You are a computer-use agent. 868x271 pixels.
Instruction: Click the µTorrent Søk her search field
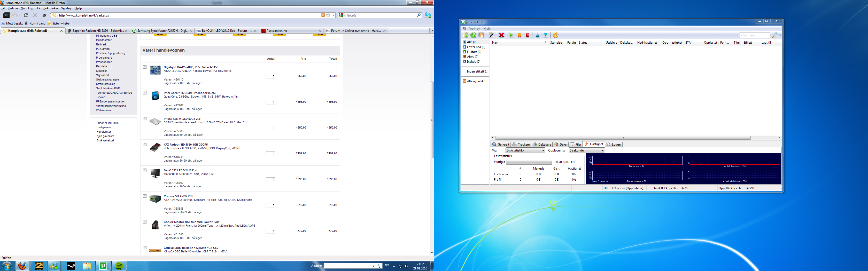pos(754,35)
